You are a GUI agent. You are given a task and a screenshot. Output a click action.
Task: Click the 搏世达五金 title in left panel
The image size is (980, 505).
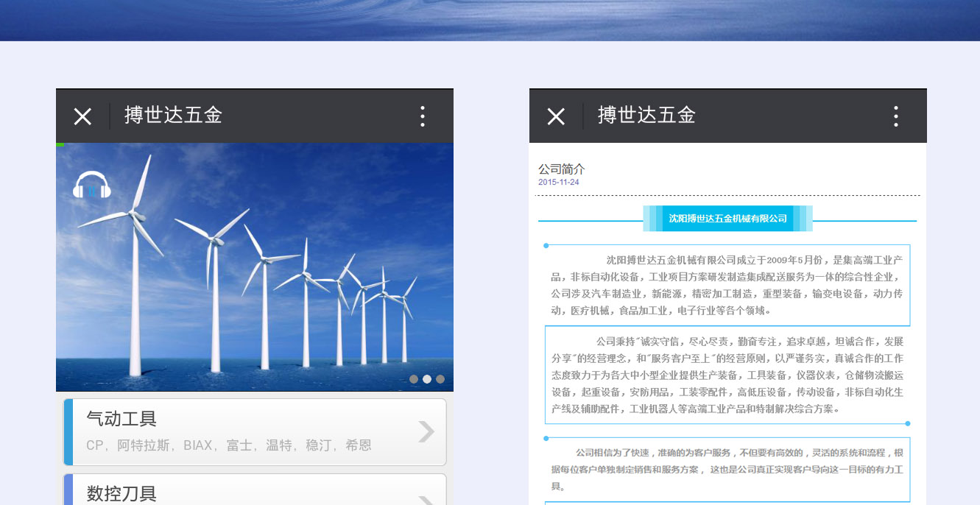tap(173, 116)
